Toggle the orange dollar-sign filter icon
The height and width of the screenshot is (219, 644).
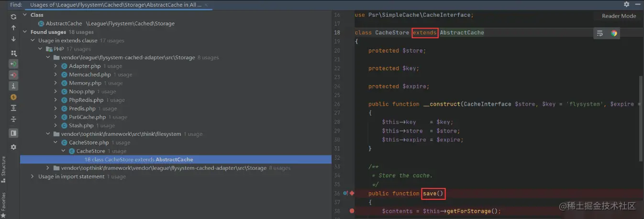pyautogui.click(x=13, y=97)
